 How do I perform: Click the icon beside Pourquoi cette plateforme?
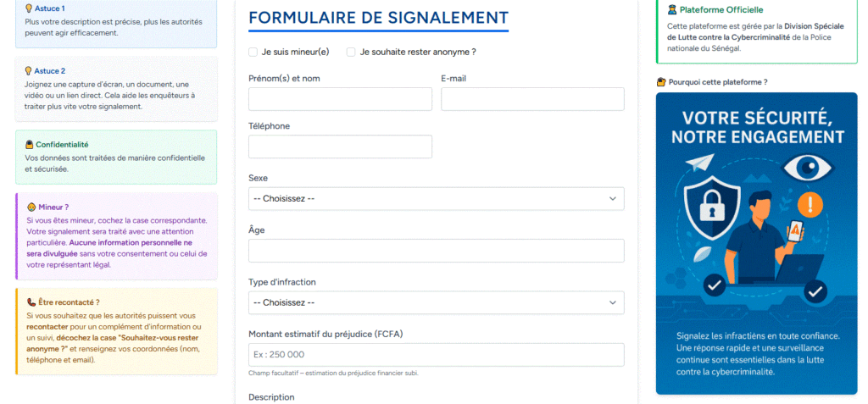click(x=661, y=82)
